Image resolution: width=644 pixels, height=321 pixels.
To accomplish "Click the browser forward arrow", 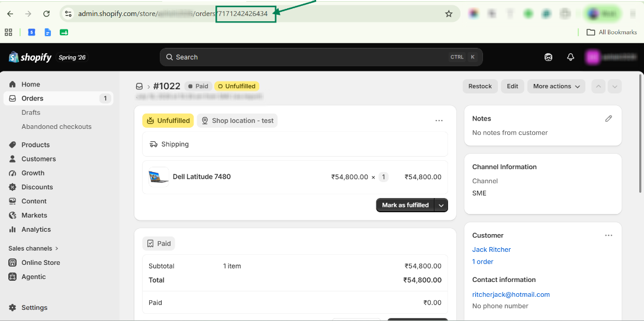I will pyautogui.click(x=28, y=14).
